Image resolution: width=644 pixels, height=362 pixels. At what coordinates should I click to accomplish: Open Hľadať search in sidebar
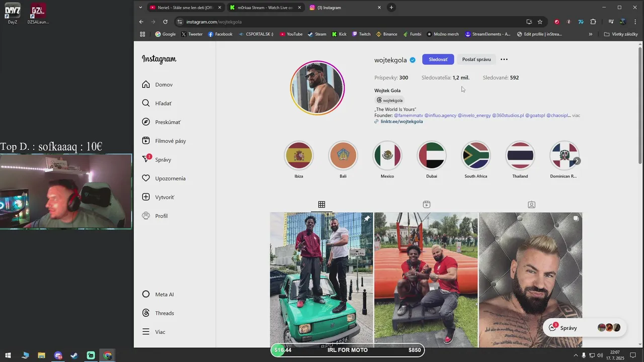click(157, 103)
